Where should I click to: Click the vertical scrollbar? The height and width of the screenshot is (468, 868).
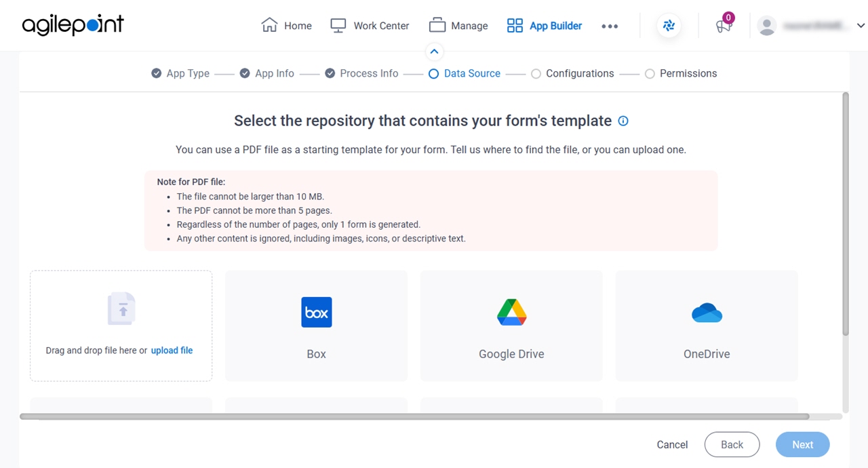click(x=846, y=214)
